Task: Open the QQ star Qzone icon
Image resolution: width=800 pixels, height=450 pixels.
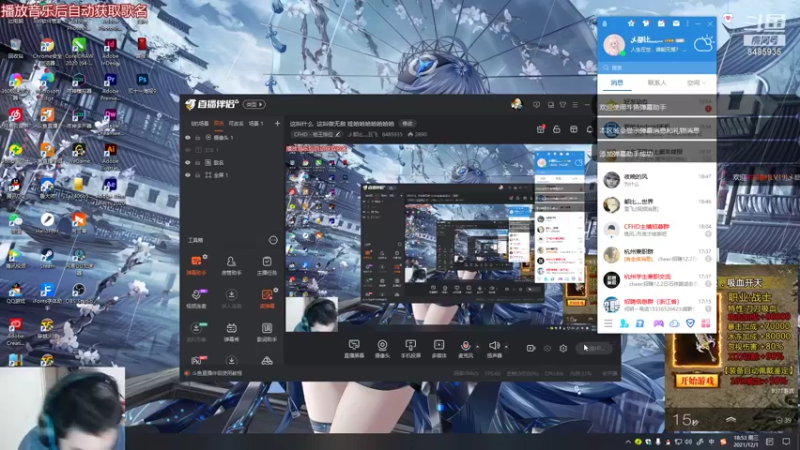Action: [x=631, y=23]
